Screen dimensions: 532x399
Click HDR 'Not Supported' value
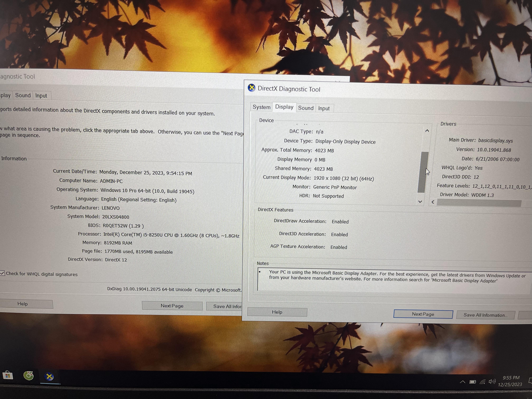pyautogui.click(x=328, y=196)
